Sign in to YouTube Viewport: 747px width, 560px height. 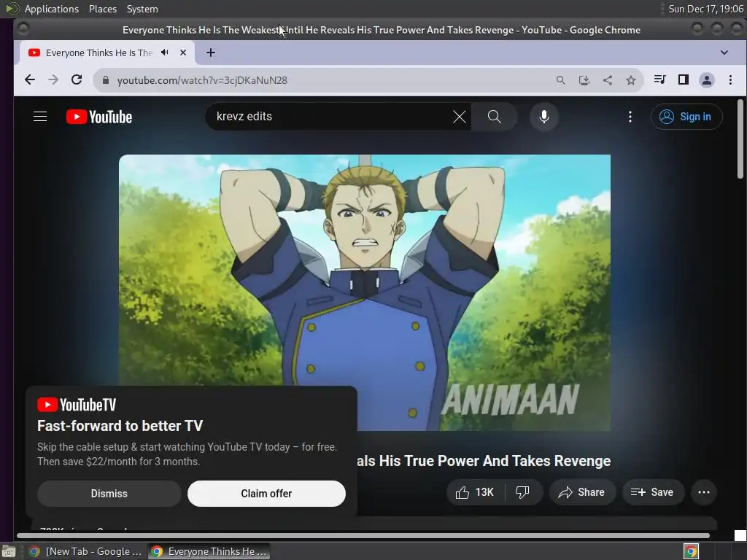[686, 117]
